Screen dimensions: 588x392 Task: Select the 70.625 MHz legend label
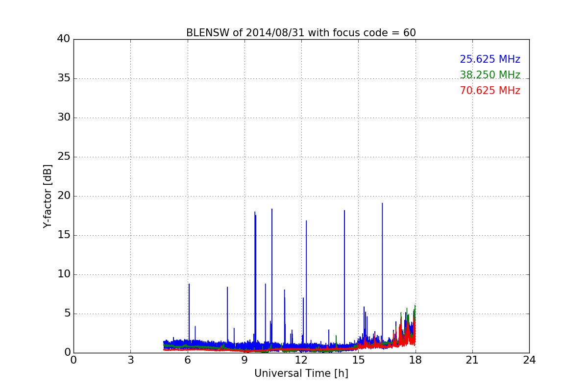pos(490,91)
